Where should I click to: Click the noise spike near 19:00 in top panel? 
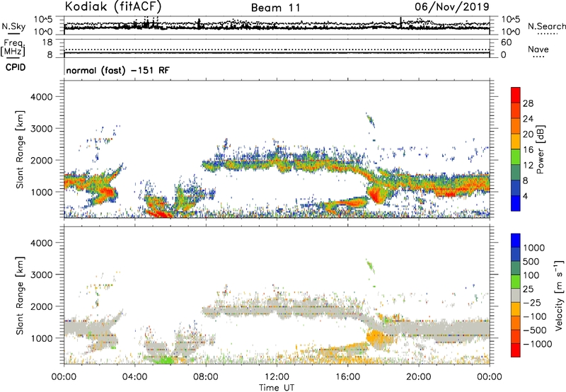point(400,23)
